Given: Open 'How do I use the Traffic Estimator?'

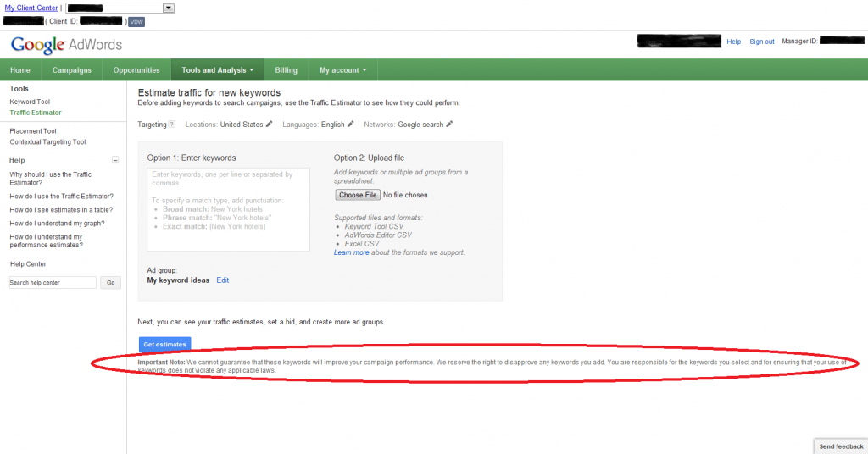Looking at the screenshot, I should pyautogui.click(x=61, y=197).
